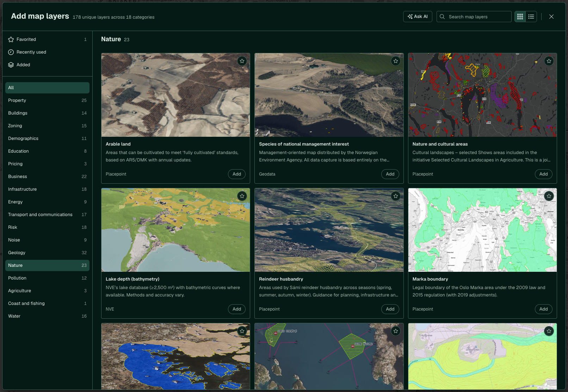Viewport: 568px width, 392px height.
Task: Select the Buildings category
Action: (x=47, y=113)
